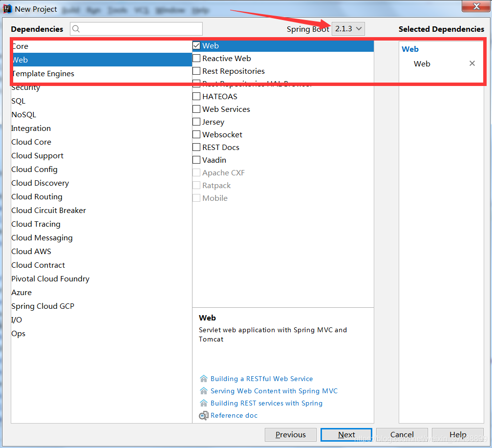
Task: Select the Cloud Tracing category
Action: pyautogui.click(x=101, y=224)
